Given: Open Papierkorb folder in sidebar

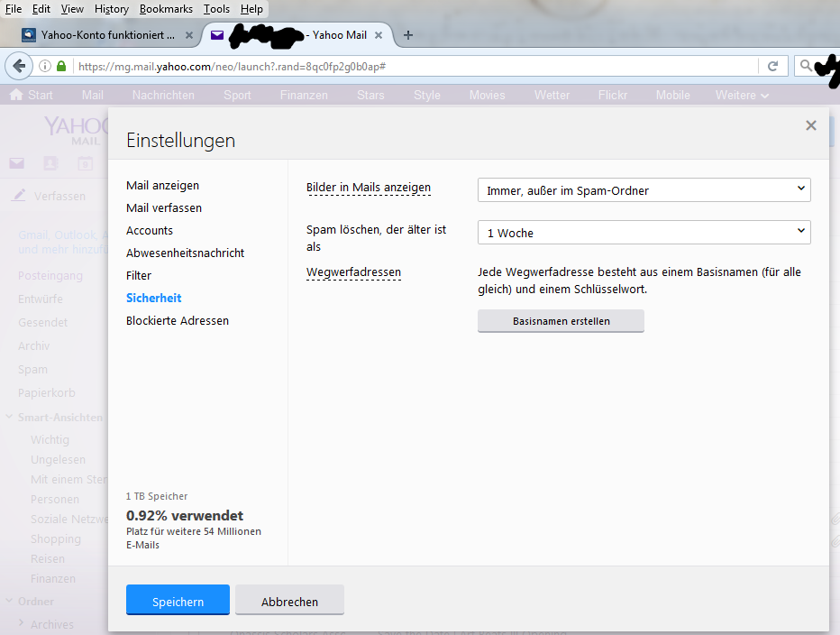Looking at the screenshot, I should 47,393.
